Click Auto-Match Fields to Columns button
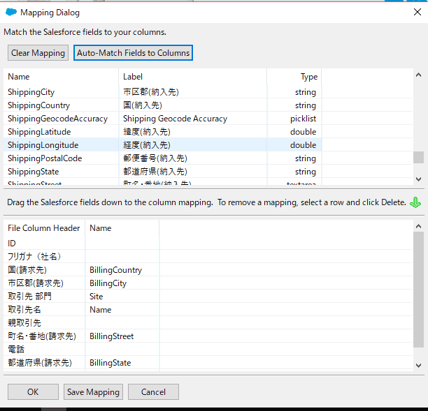 tap(133, 53)
